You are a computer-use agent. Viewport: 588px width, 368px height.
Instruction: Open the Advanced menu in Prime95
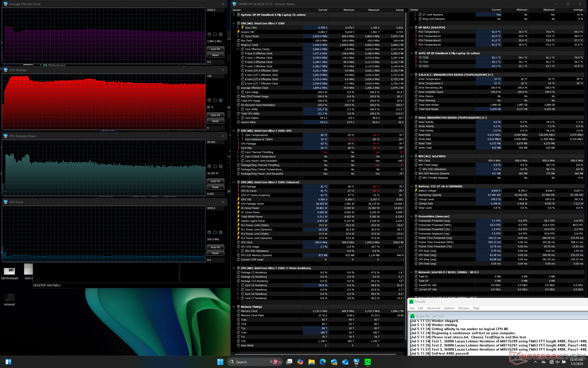433,308
